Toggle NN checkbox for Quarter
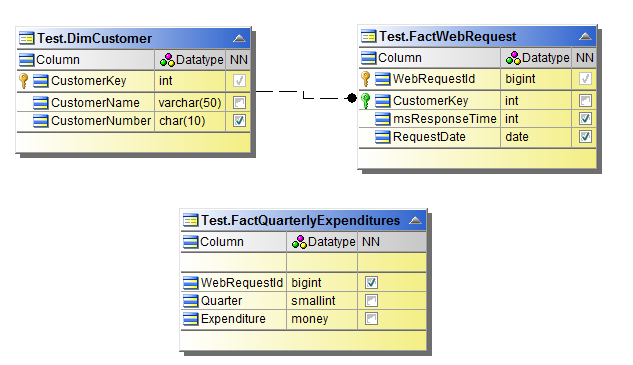 click(371, 301)
